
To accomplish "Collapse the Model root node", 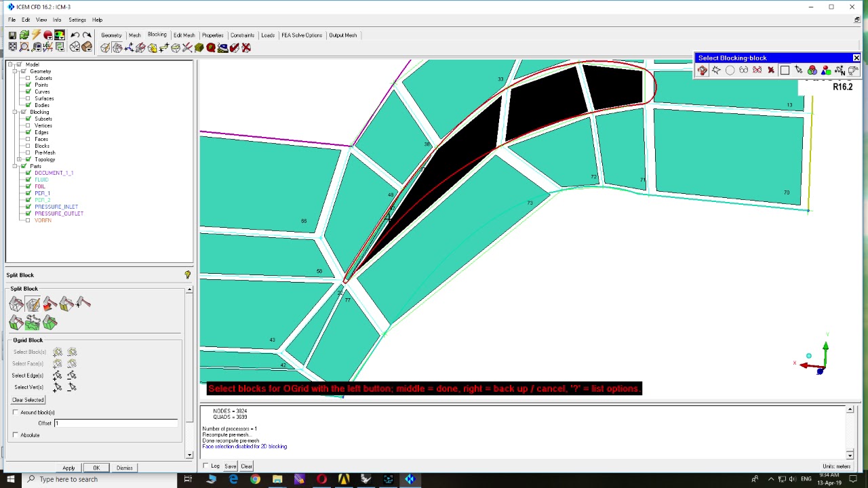I will pos(10,64).
